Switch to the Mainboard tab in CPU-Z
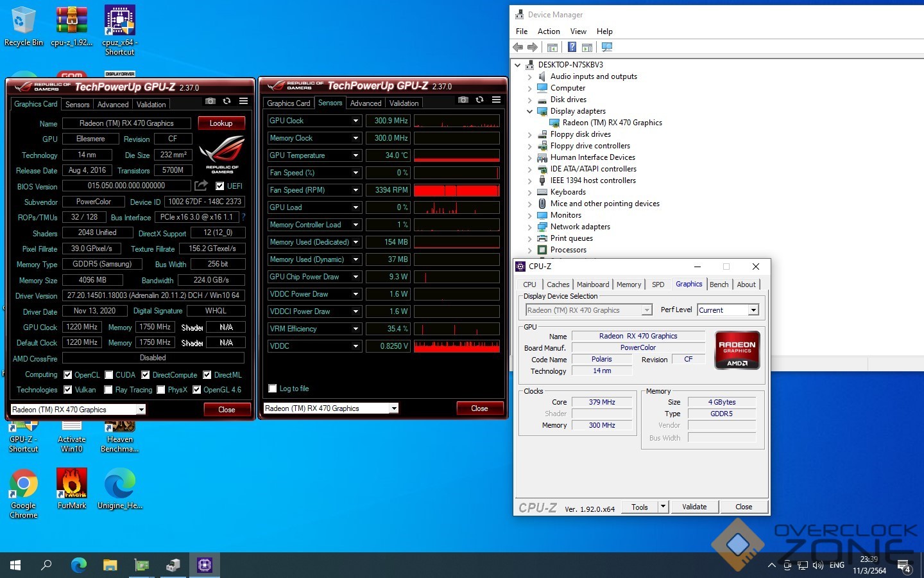This screenshot has height=578, width=924. pyautogui.click(x=592, y=285)
